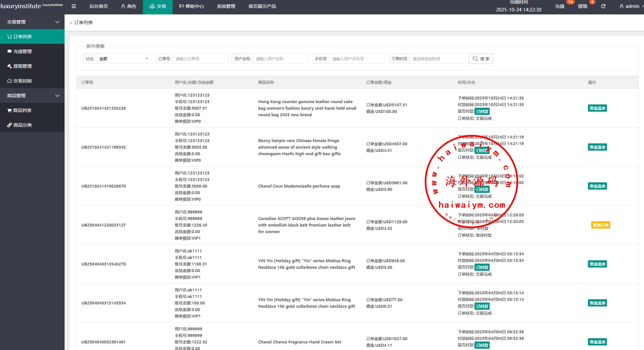Open the 状态 filter dropdown
This screenshot has width=644, height=350.
[124, 59]
